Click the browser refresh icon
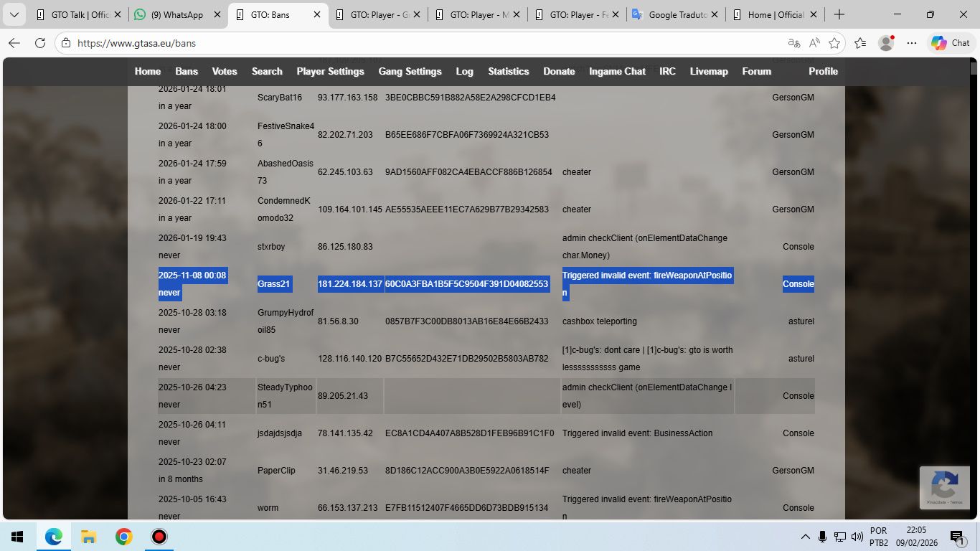The image size is (980, 551). (40, 43)
